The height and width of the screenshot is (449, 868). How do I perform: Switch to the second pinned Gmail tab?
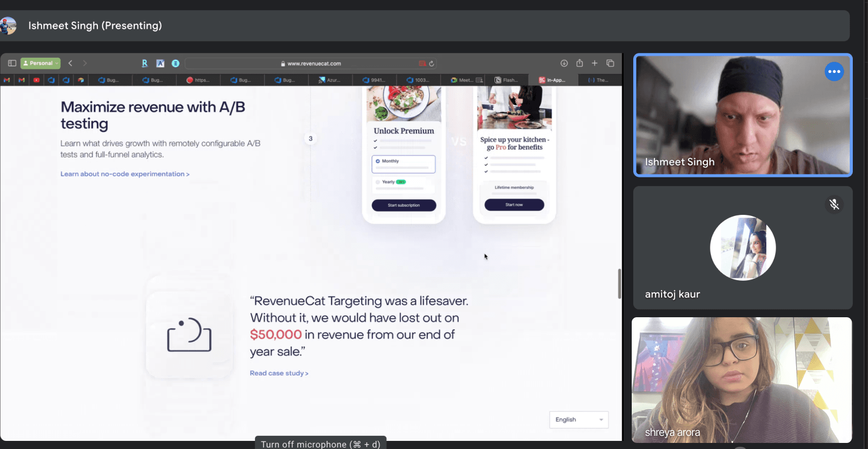(21, 80)
